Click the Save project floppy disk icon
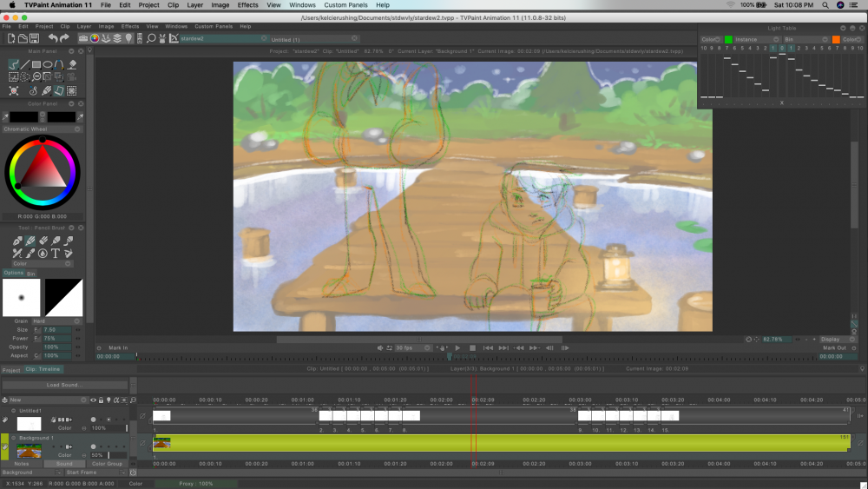The width and height of the screenshot is (868, 489). pos(34,38)
